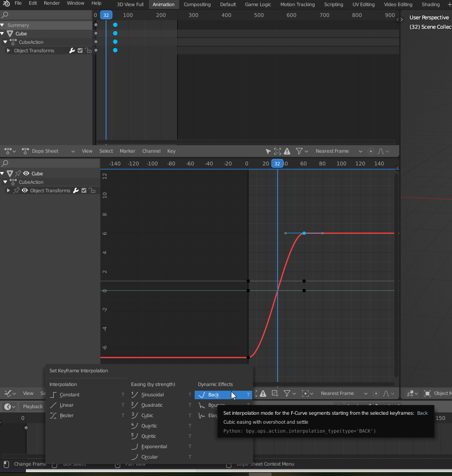Click wrench modifier icon in Dope Sheet channel list
Image resolution: width=452 pixels, height=476 pixels.
(x=72, y=50)
